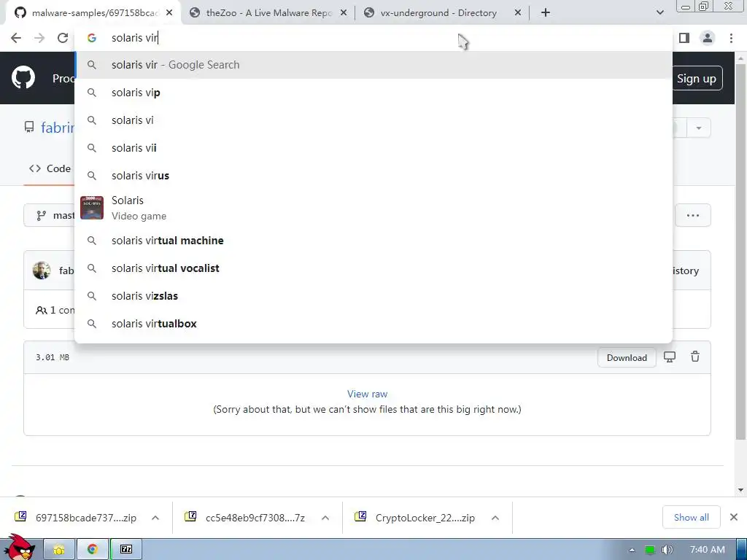Open the Chrome three-dot menu
The image size is (747, 560).
point(731,38)
